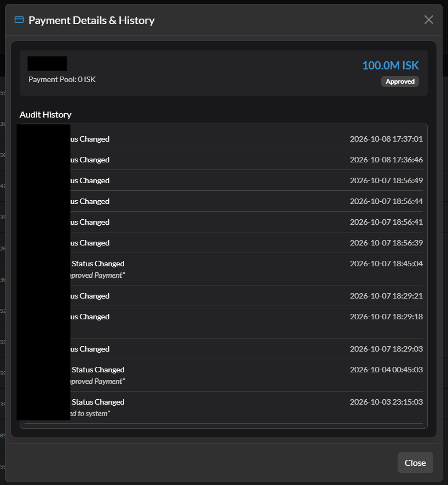This screenshot has width=448, height=485.
Task: Select timestamp 2026-10-07 18:56:39
Action: click(386, 243)
